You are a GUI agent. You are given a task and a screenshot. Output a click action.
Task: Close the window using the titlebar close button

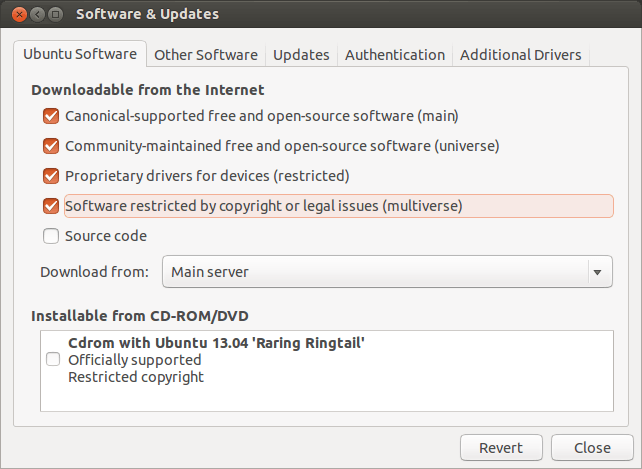pos(16,14)
